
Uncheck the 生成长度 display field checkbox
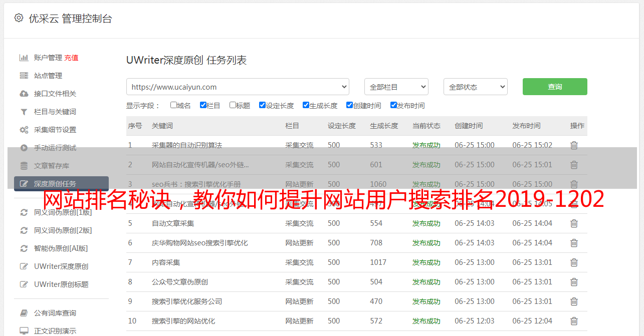[306, 105]
